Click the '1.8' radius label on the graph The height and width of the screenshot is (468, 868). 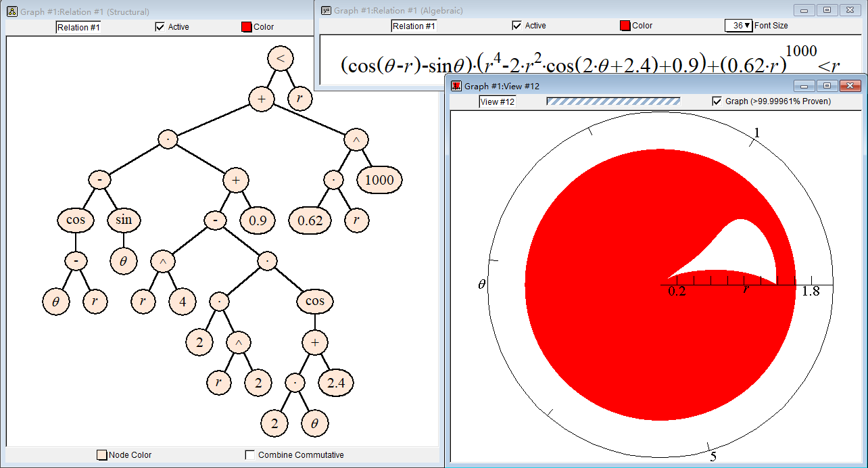pyautogui.click(x=811, y=291)
